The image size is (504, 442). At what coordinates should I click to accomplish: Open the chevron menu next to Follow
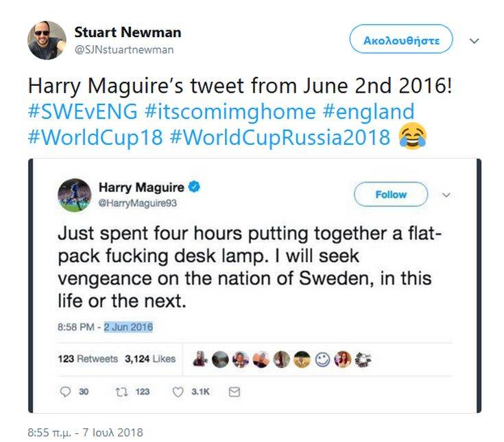click(x=446, y=195)
